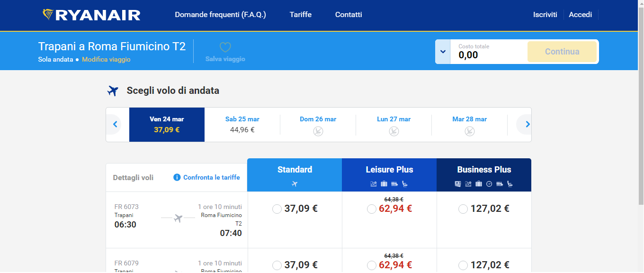Image resolution: width=644 pixels, height=273 pixels.
Task: Select Standard fare 37,09 € for flight FR 6073
Action: tap(277, 209)
